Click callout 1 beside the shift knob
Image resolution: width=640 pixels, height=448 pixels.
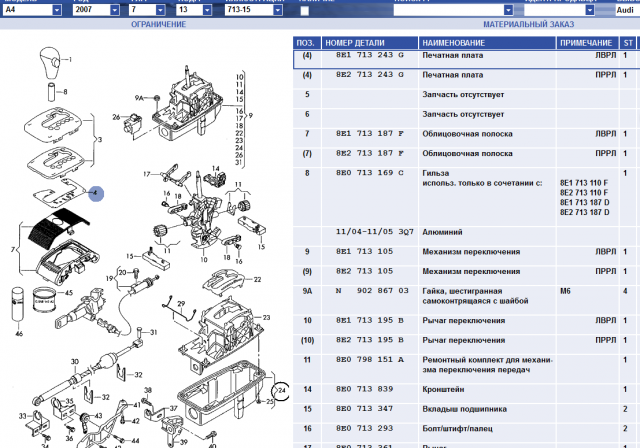tap(70, 60)
